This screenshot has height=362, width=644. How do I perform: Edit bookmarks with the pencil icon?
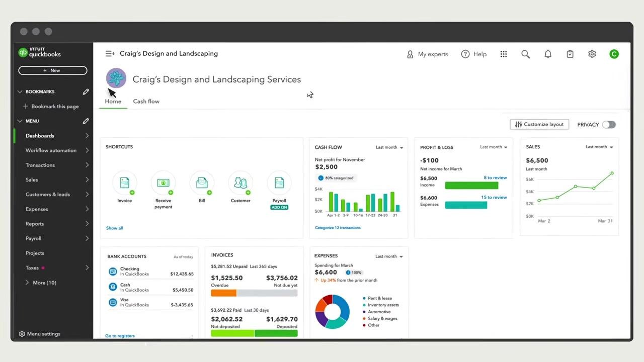pos(86,92)
